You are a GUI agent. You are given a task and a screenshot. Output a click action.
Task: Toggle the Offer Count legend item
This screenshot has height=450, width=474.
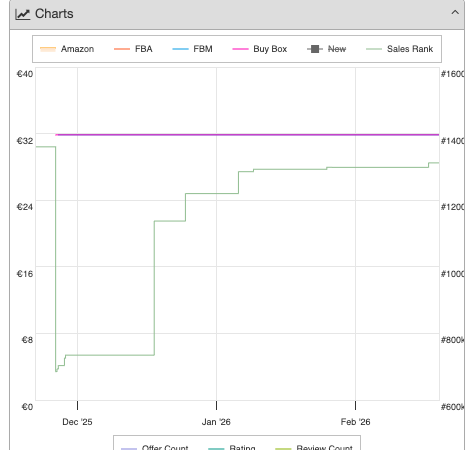click(154, 447)
